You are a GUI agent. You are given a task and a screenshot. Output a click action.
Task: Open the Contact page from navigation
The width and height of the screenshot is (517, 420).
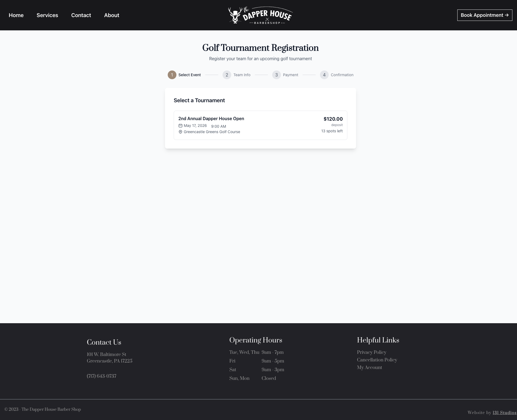pyautogui.click(x=81, y=15)
